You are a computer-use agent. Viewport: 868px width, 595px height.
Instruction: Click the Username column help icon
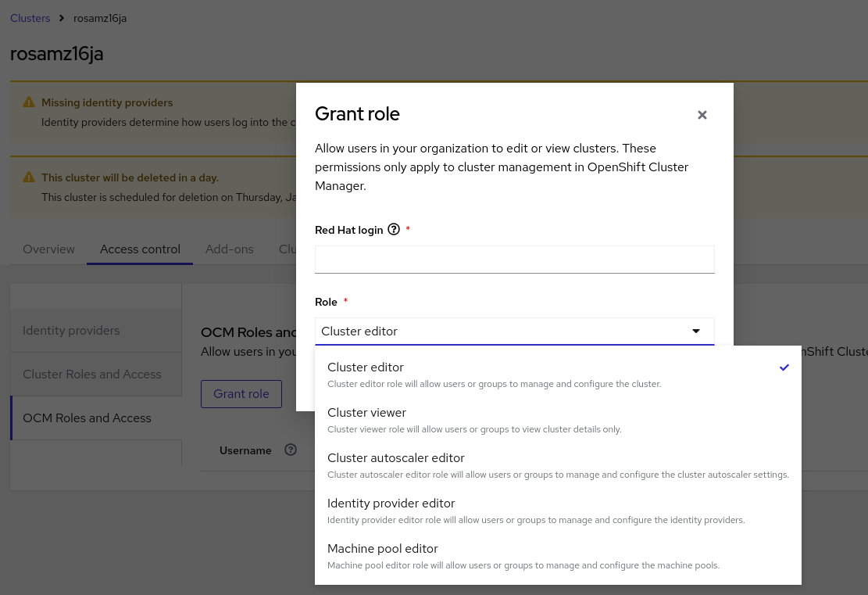(291, 450)
